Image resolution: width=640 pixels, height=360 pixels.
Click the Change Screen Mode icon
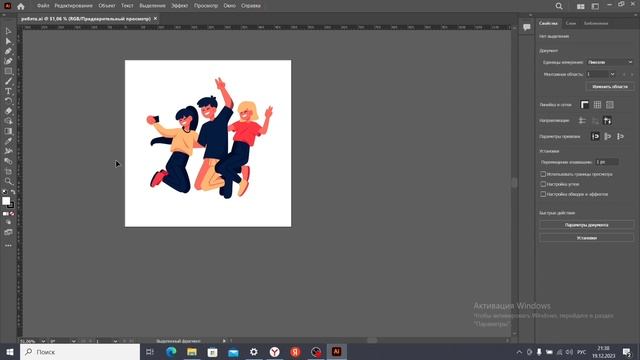pyautogui.click(x=8, y=232)
